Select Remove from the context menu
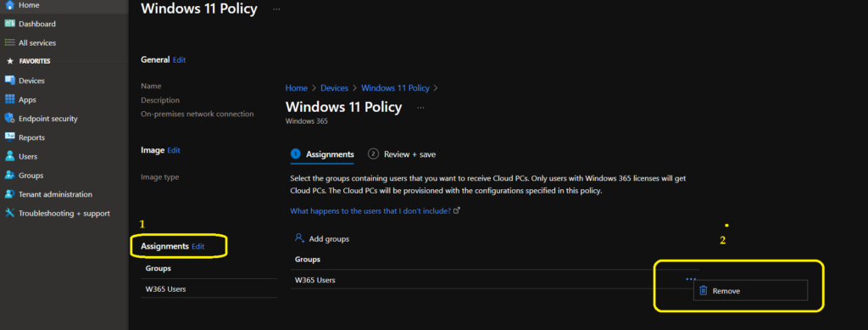The height and width of the screenshot is (330, 868). (751, 291)
